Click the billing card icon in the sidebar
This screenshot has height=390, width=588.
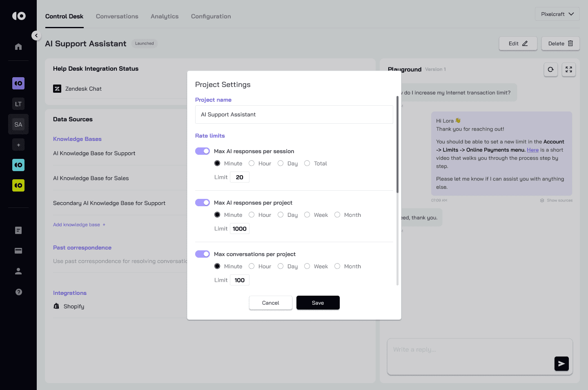[x=18, y=251]
